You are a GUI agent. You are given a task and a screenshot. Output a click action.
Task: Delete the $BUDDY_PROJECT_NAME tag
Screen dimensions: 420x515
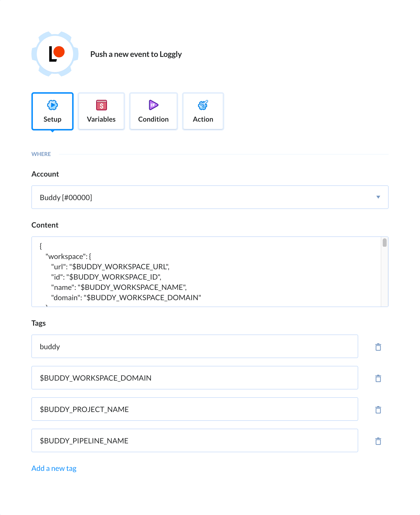pyautogui.click(x=378, y=410)
